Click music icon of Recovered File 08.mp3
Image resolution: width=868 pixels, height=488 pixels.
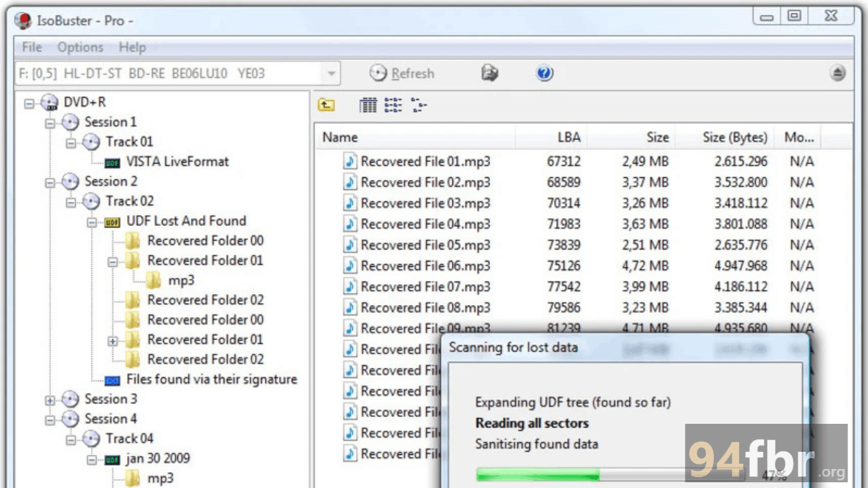[350, 308]
